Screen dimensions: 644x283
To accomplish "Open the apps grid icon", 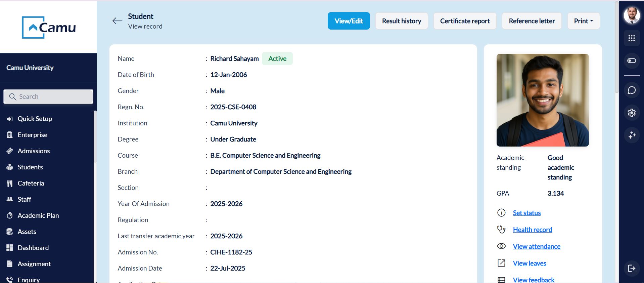I will point(632,38).
